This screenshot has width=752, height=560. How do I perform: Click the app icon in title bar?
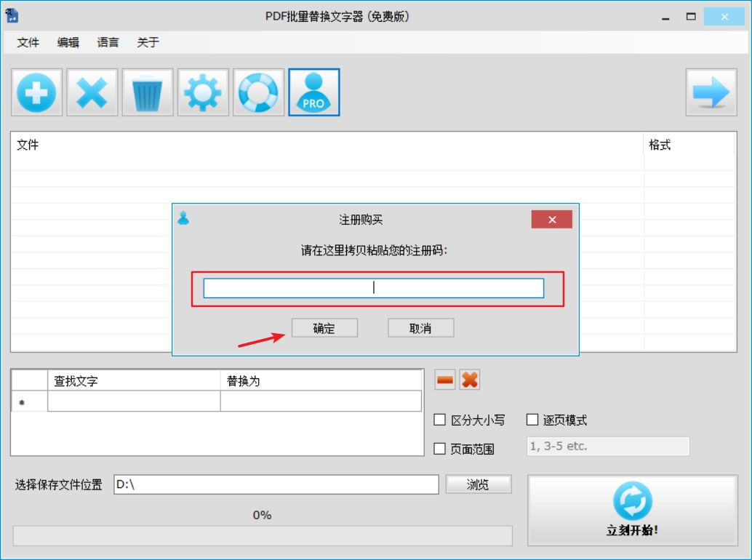[x=12, y=16]
